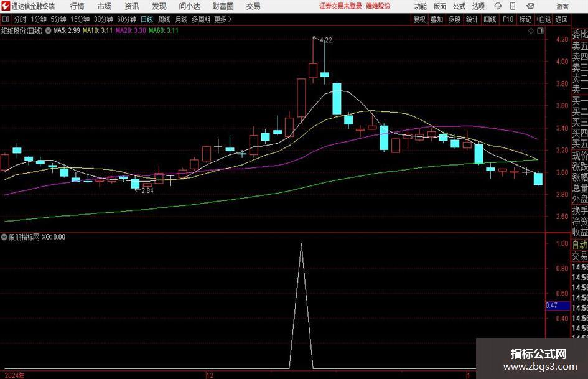Open the 发现 menu
Viewport: 588px width, 379px height.
pos(159,6)
